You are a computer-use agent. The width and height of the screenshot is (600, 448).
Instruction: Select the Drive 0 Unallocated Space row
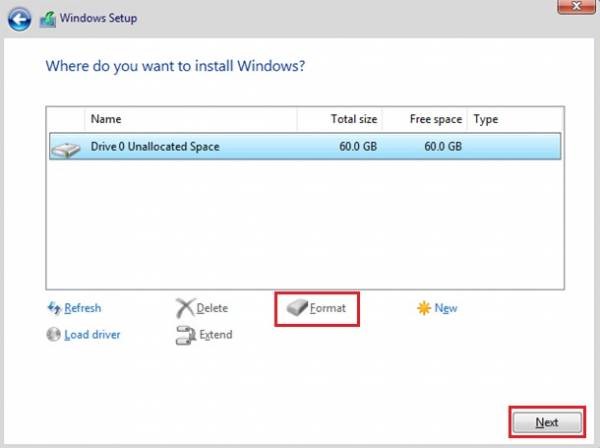[305, 146]
